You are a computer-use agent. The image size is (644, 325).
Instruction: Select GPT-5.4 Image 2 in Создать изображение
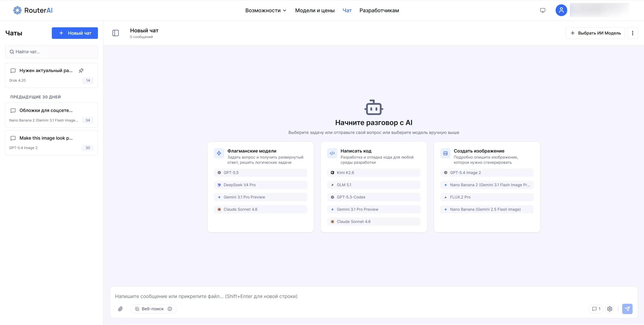(x=487, y=172)
